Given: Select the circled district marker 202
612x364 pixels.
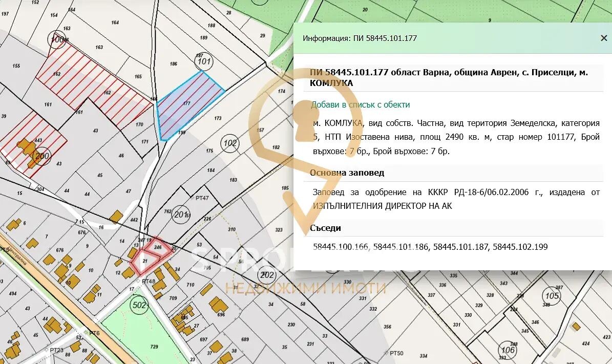Looking at the screenshot, I should (267, 274).
